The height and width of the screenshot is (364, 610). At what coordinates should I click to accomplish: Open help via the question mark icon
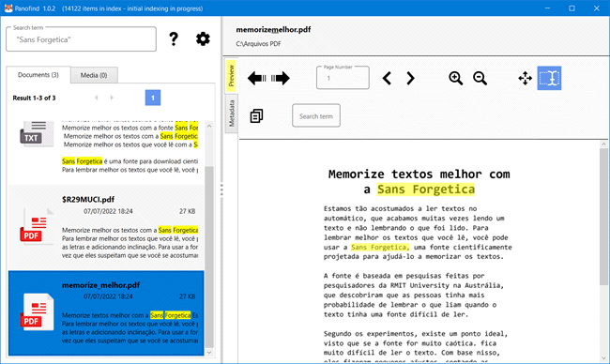pyautogui.click(x=174, y=38)
